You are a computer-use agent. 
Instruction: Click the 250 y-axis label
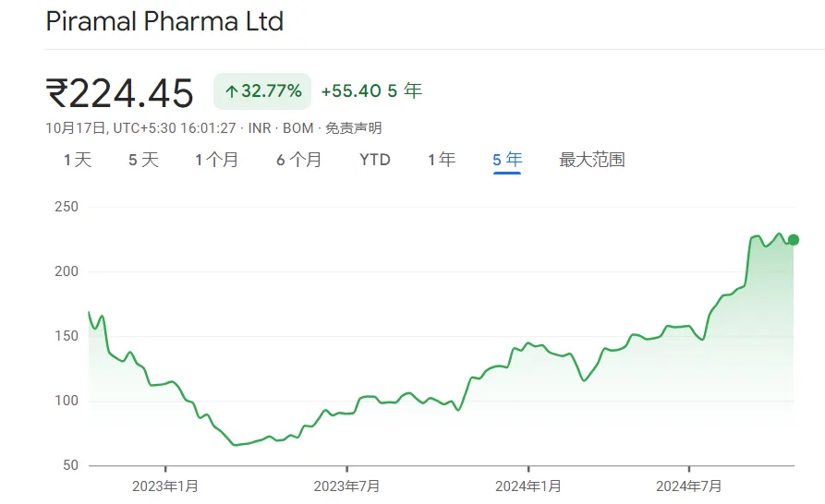click(x=67, y=207)
